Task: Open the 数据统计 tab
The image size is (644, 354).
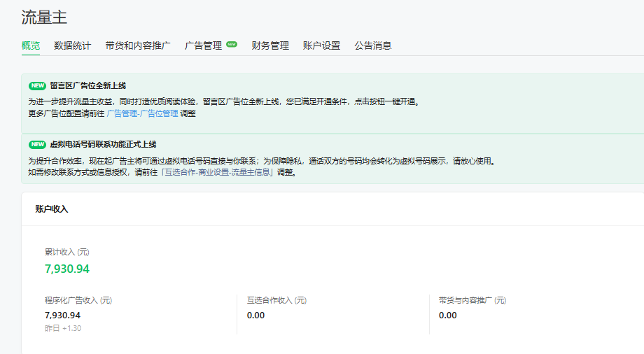Action: [73, 45]
